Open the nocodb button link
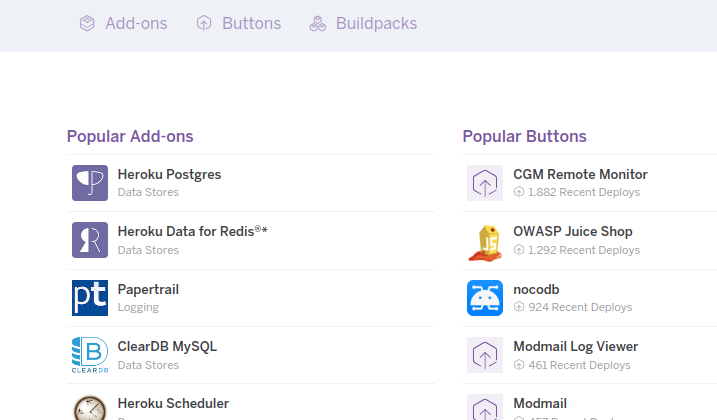 (x=536, y=289)
